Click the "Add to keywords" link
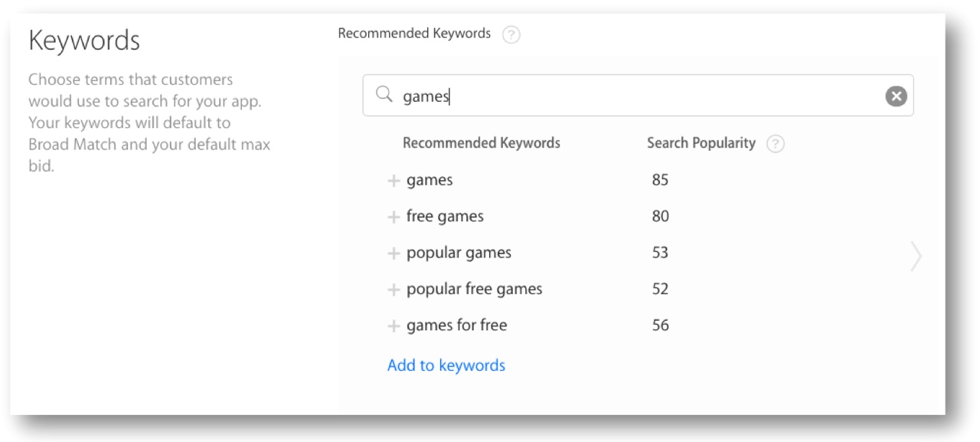 (446, 365)
